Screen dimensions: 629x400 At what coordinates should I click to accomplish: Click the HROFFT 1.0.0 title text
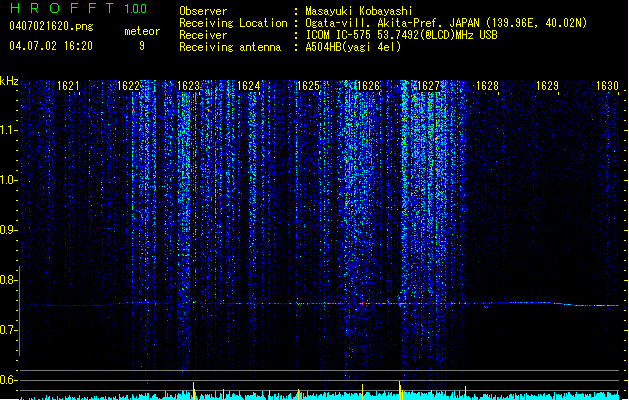point(78,8)
